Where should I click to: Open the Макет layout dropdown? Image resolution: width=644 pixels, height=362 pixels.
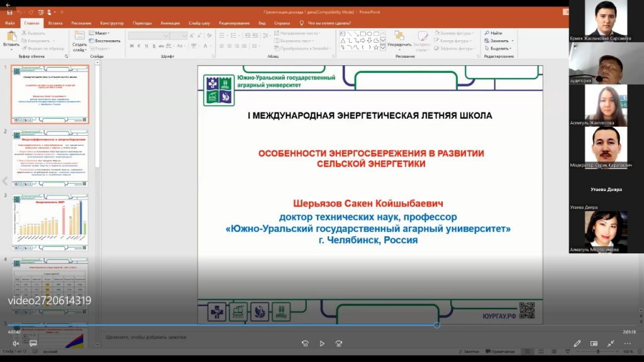(x=99, y=33)
